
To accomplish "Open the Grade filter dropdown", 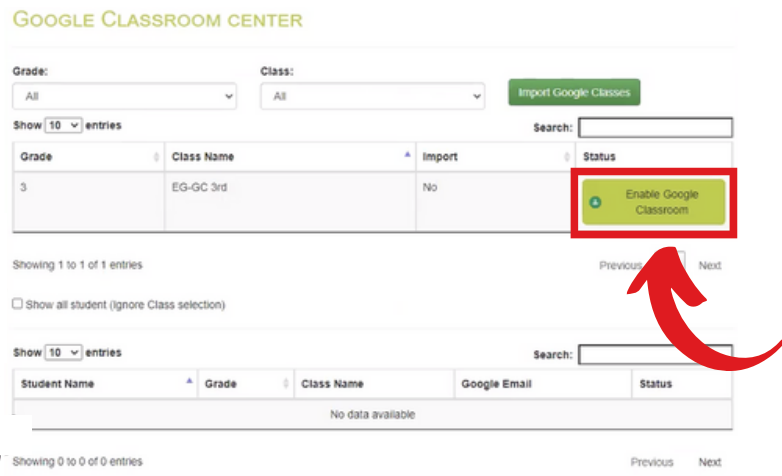I will (124, 96).
